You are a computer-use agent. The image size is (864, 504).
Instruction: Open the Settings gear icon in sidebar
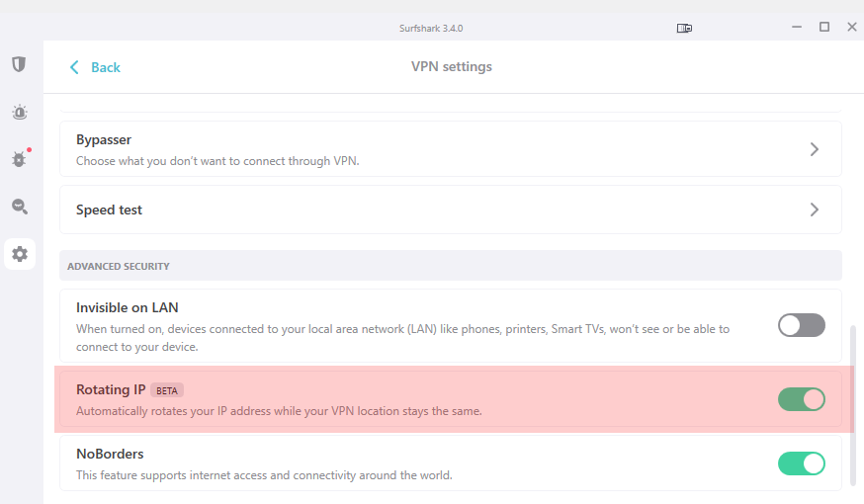point(20,254)
